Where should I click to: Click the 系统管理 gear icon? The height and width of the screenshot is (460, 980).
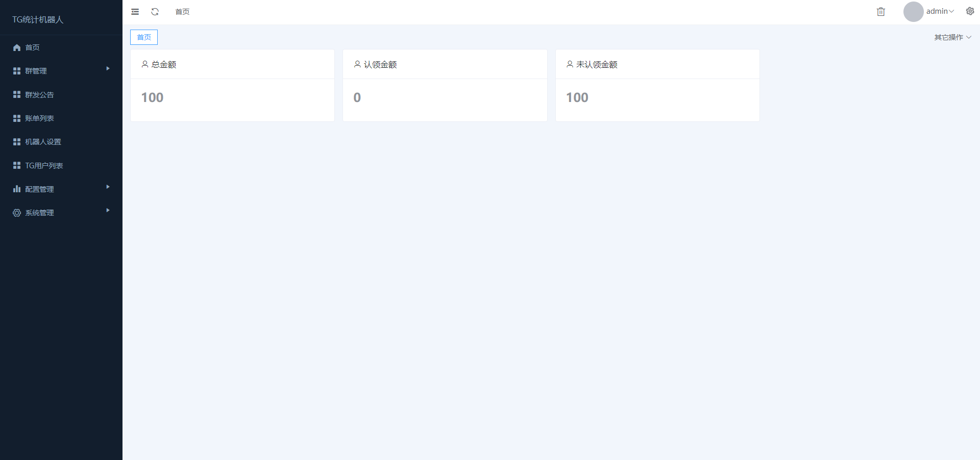click(x=17, y=213)
